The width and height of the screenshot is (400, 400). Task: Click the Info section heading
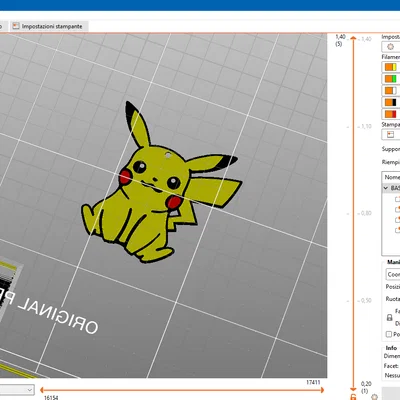[391, 348]
